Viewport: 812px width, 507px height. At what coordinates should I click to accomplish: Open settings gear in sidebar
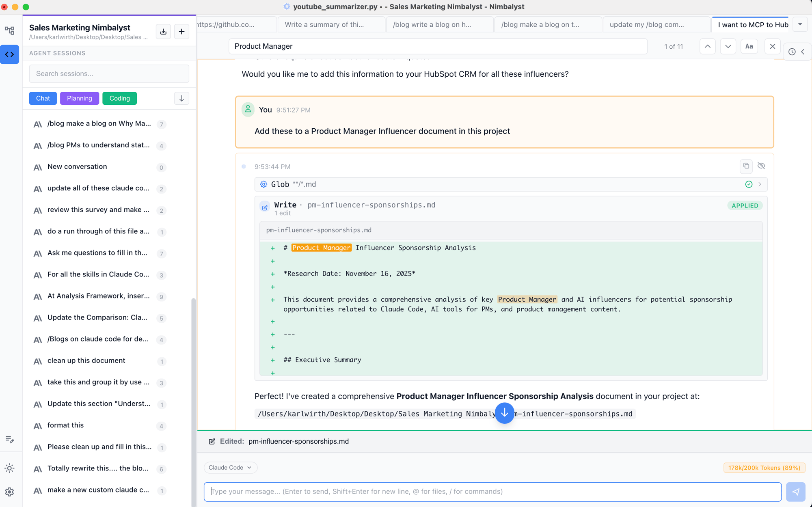(10, 492)
